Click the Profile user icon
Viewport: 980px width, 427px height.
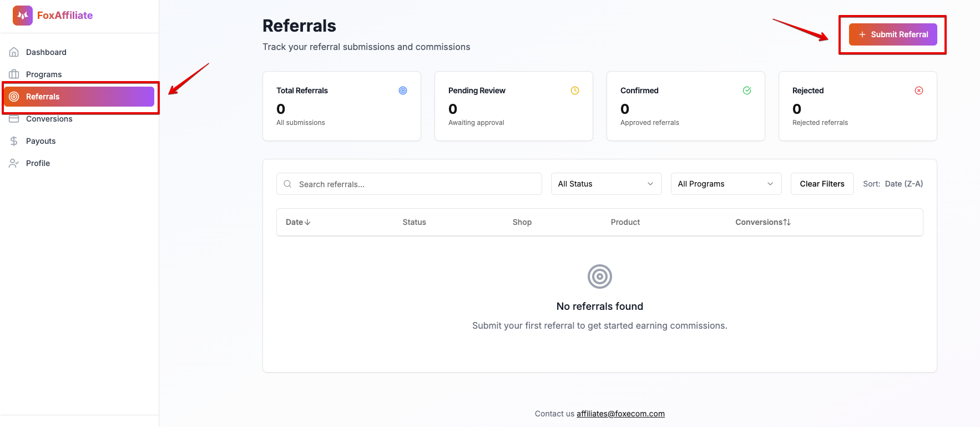coord(14,163)
